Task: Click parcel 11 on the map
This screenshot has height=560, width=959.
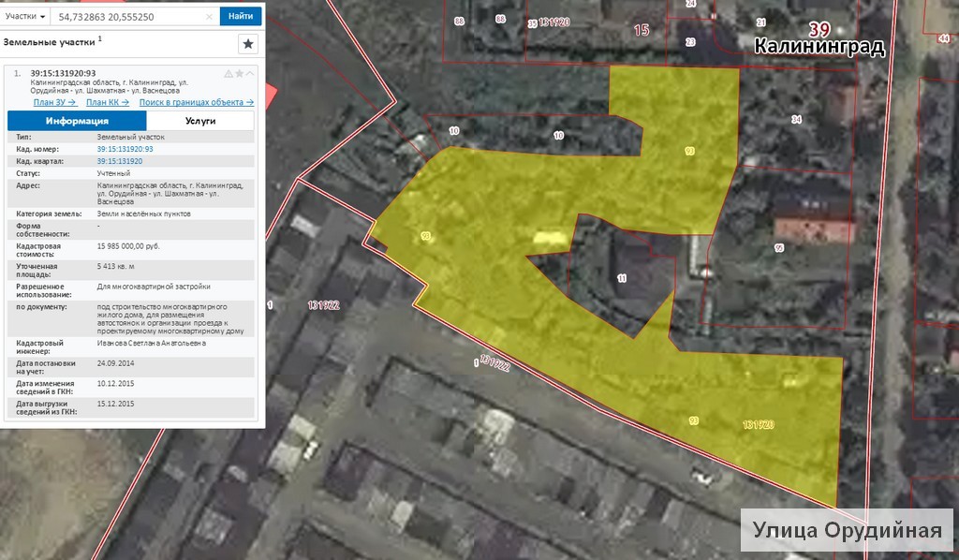Action: tap(621, 278)
